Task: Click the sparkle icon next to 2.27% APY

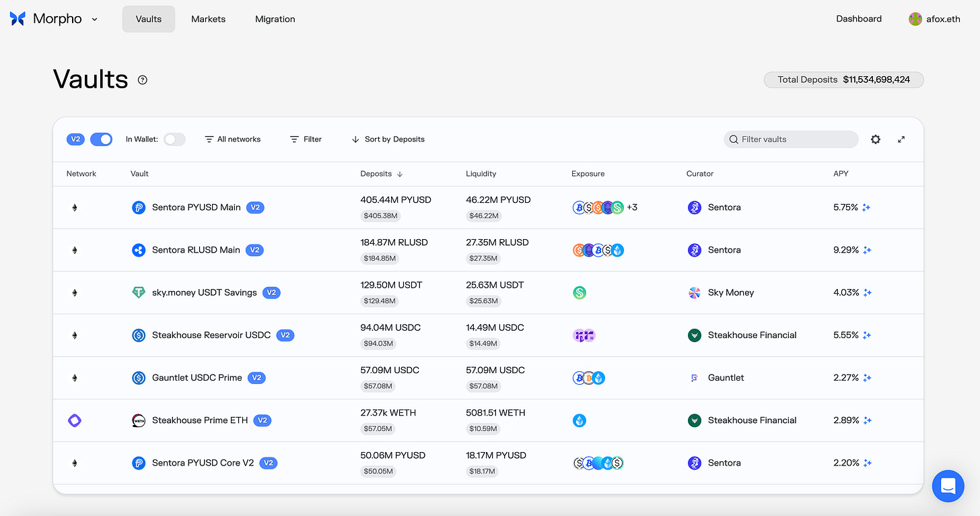Action: [x=867, y=378]
